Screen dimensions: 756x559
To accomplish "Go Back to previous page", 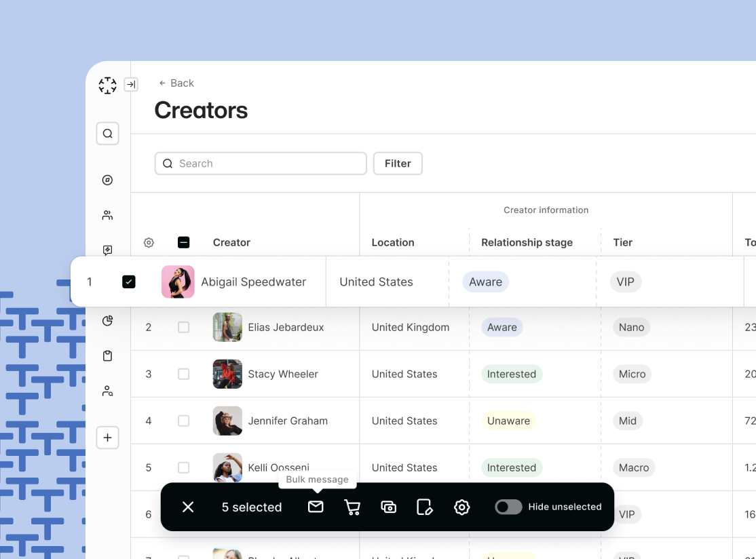I will coord(176,83).
